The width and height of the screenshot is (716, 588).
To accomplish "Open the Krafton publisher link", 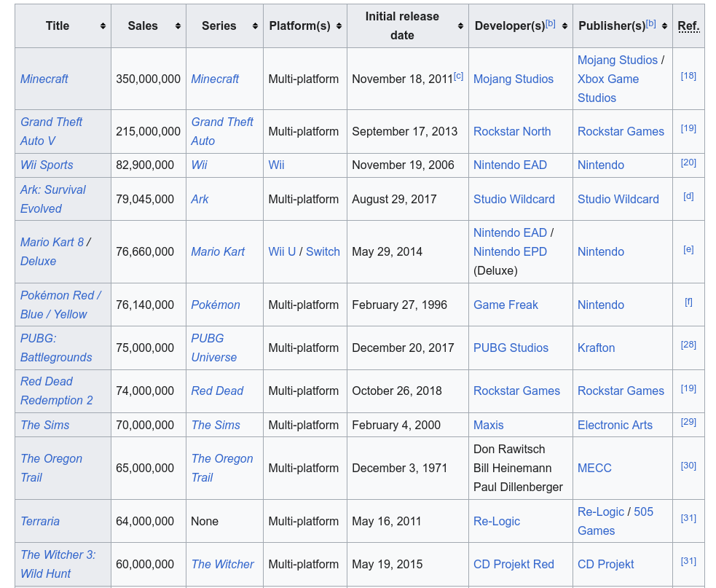I will point(597,348).
